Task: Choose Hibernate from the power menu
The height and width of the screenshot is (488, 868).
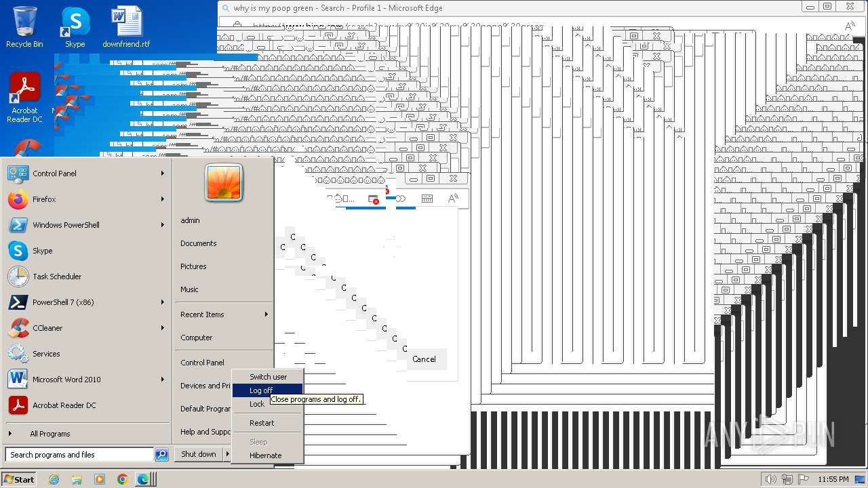Action: (267, 455)
